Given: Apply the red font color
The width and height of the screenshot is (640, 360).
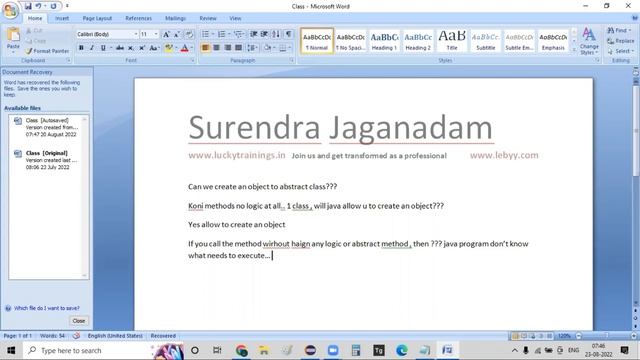Looking at the screenshot, I should click(x=184, y=48).
